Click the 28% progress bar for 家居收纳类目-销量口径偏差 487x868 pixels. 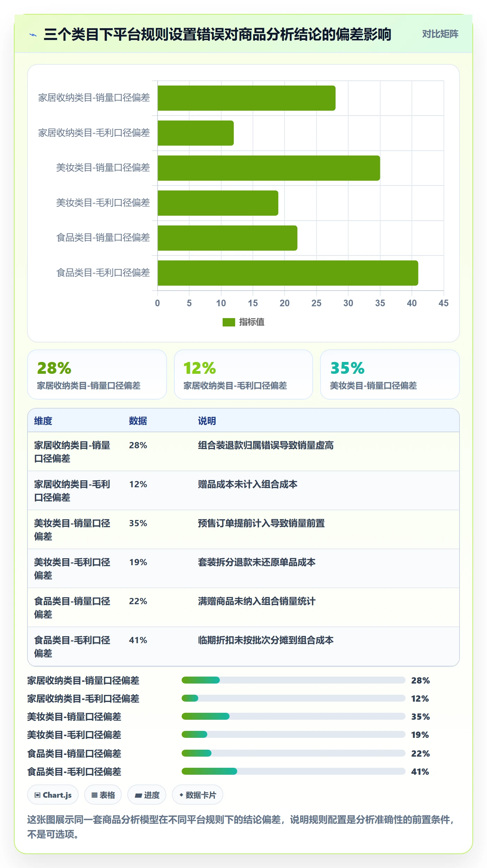[294, 680]
